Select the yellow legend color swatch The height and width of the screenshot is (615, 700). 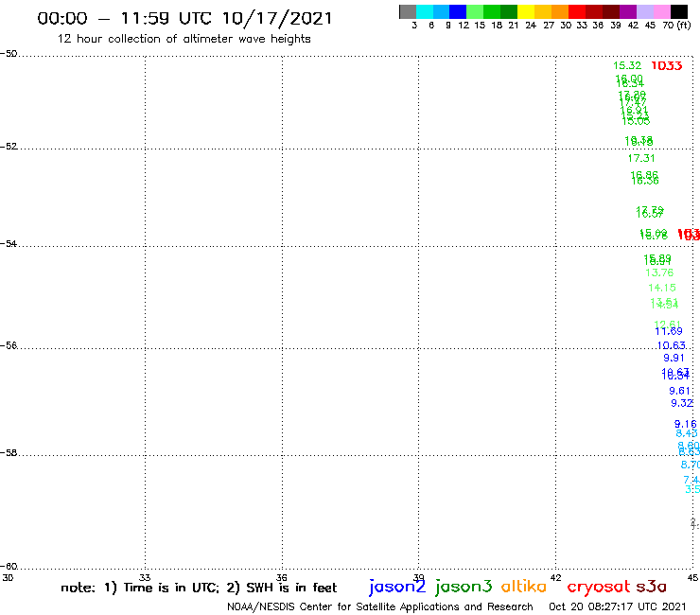click(x=526, y=11)
